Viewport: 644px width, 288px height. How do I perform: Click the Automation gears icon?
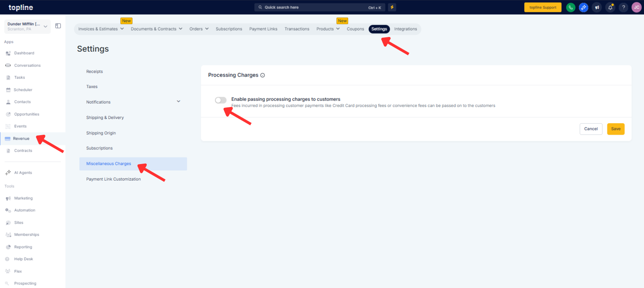[8, 210]
